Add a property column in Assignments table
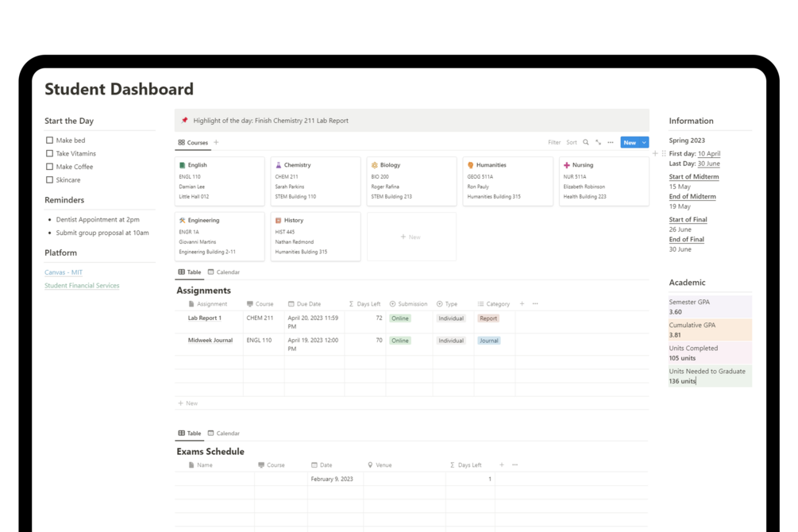 [522, 304]
